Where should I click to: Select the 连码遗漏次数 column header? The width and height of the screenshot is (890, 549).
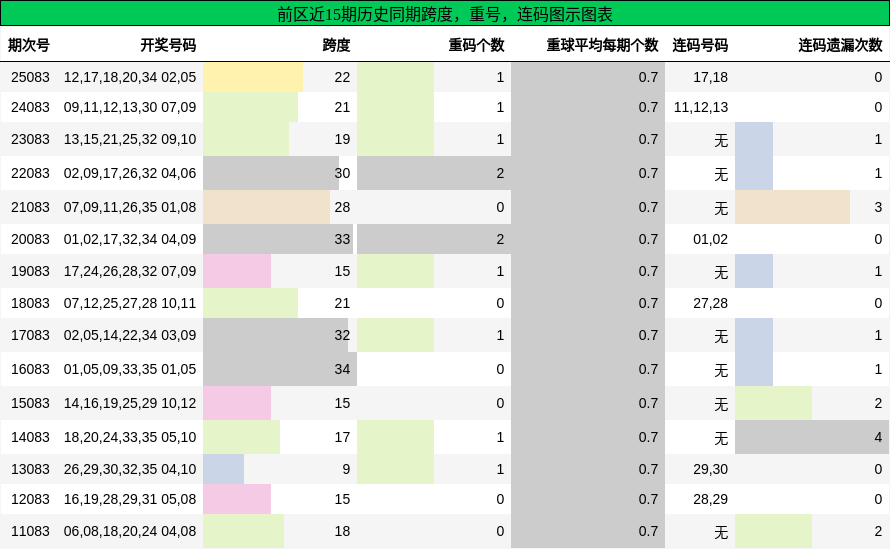pyautogui.click(x=840, y=45)
